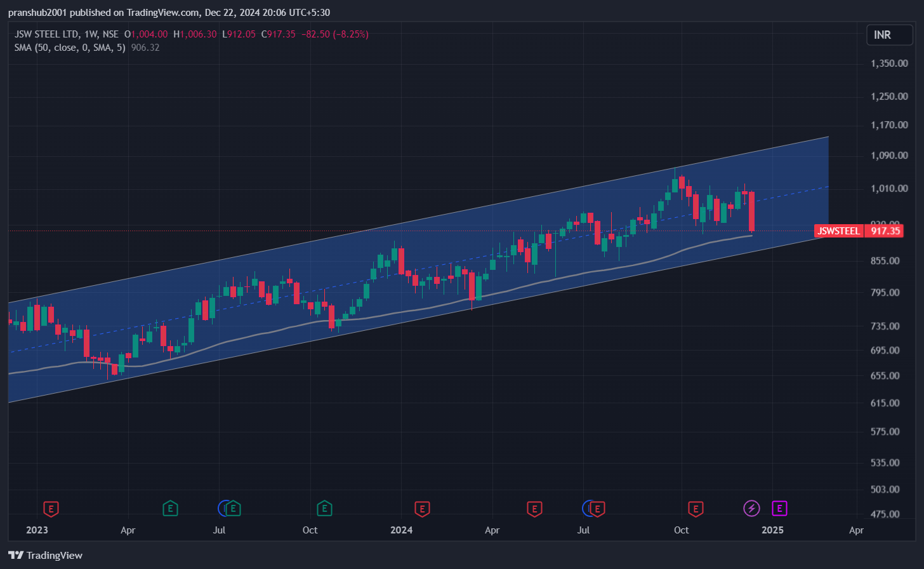924x569 pixels.
Task: Click the 1W interval label in legend
Action: point(91,34)
